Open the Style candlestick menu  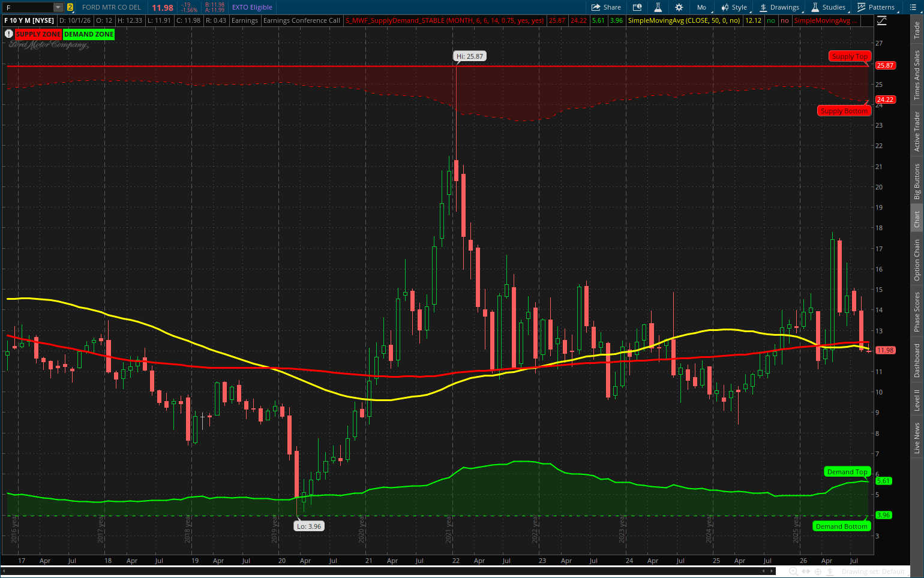click(734, 7)
